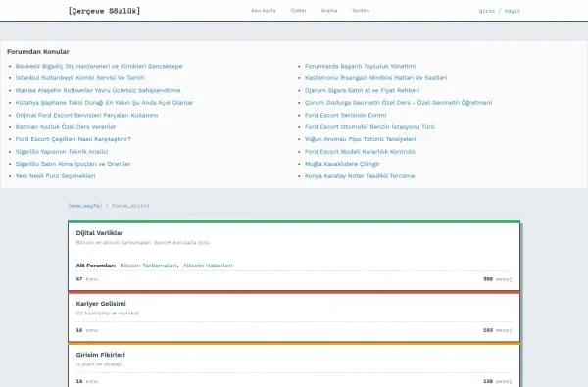Open Çorum Dodurga Geometri Özel Ders topic

click(x=398, y=102)
